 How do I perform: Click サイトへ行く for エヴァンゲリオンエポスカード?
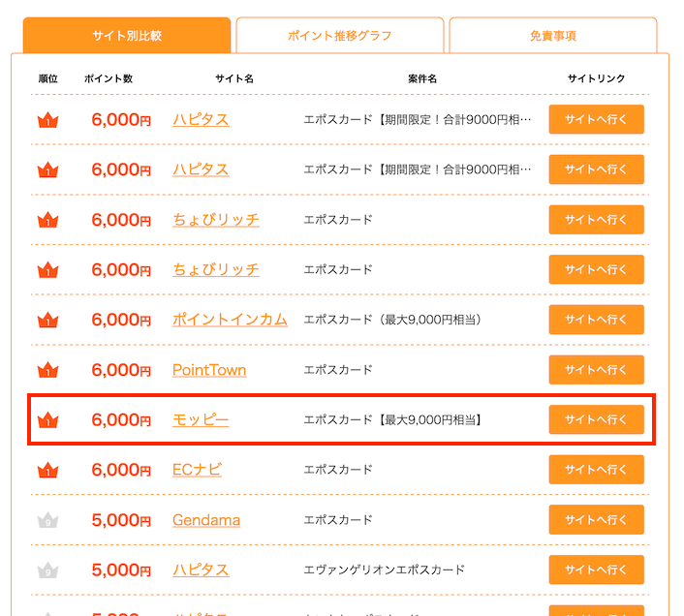[x=596, y=570]
